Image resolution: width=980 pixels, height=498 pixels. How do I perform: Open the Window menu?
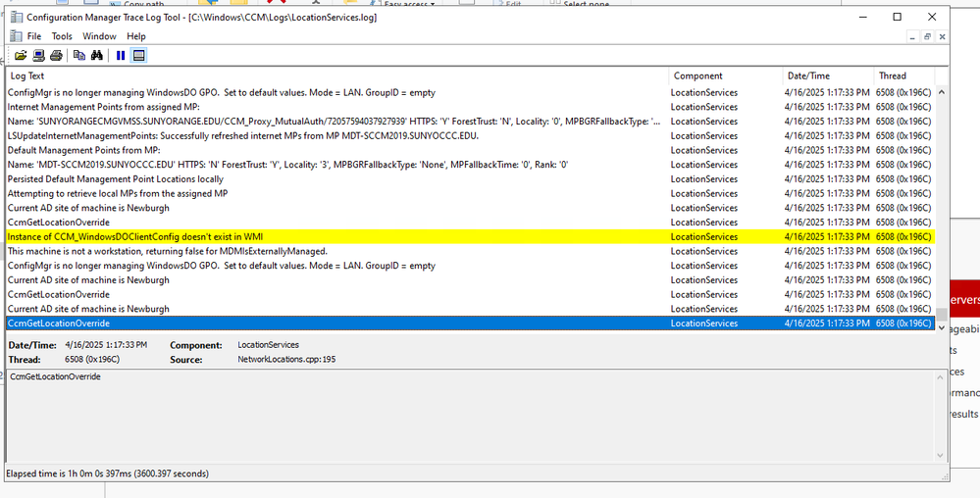click(99, 36)
